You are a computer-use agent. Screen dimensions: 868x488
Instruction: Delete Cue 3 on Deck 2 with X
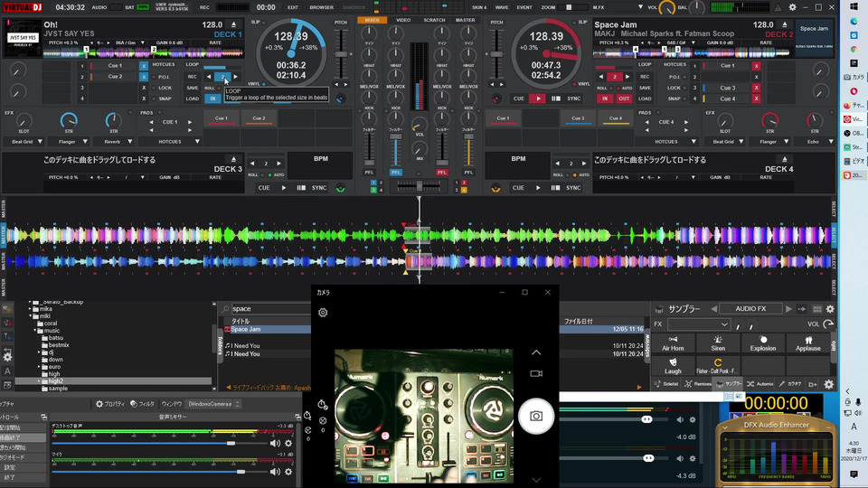click(756, 88)
